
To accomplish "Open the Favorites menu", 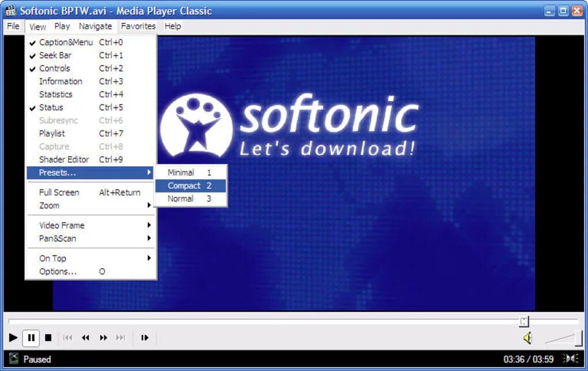I will point(138,27).
